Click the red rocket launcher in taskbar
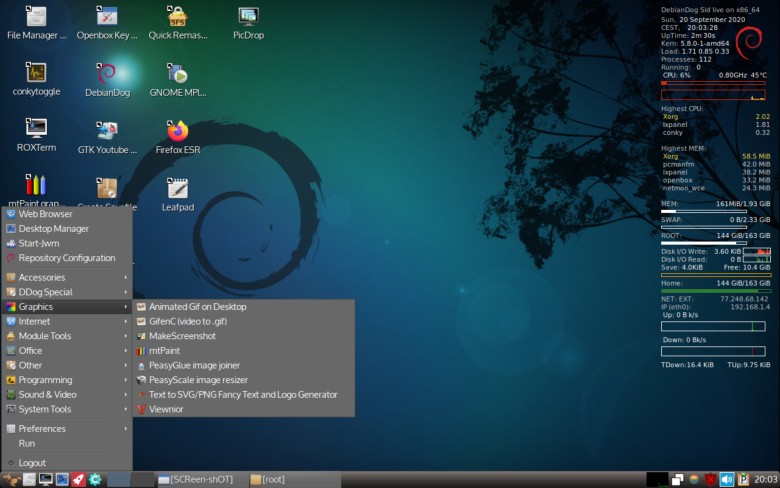780x488 pixels. click(78, 480)
